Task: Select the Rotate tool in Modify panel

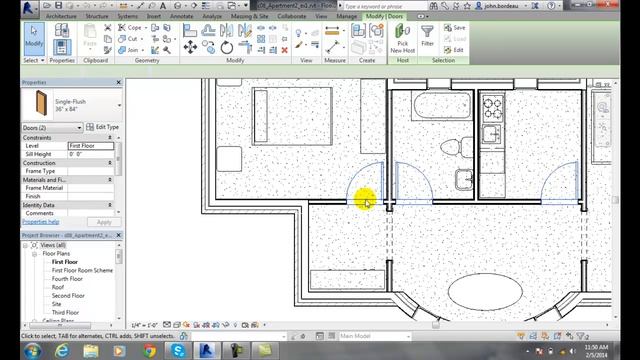Action: tap(227, 48)
